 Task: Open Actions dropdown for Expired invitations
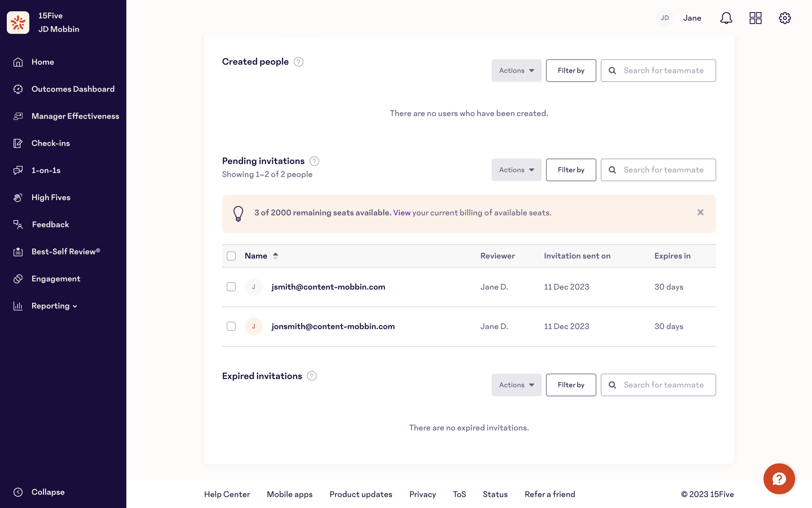click(x=516, y=385)
